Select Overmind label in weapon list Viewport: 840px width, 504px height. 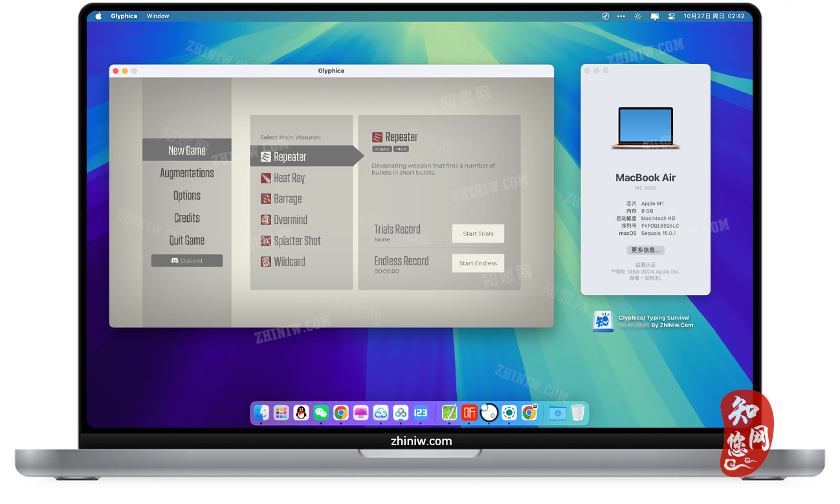(x=291, y=220)
